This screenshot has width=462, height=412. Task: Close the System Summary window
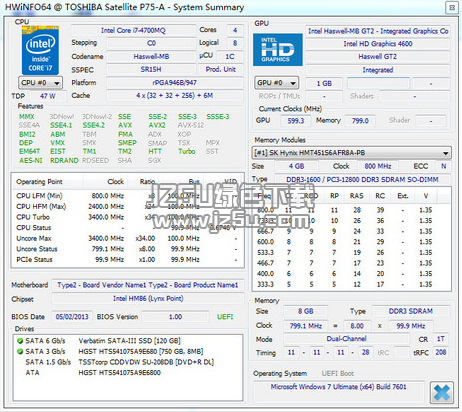[452, 7]
